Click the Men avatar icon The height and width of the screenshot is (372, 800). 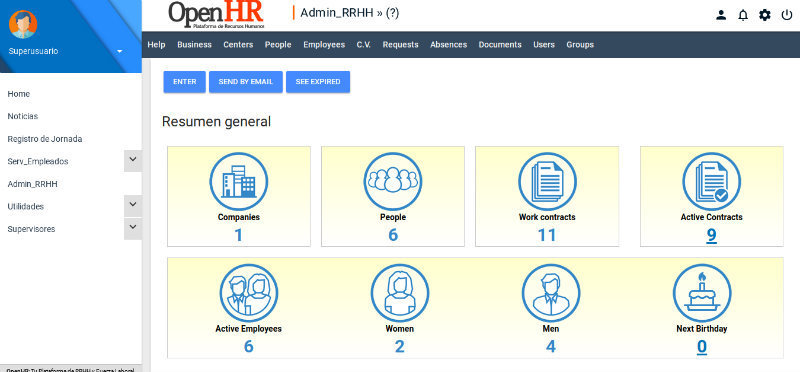click(551, 293)
